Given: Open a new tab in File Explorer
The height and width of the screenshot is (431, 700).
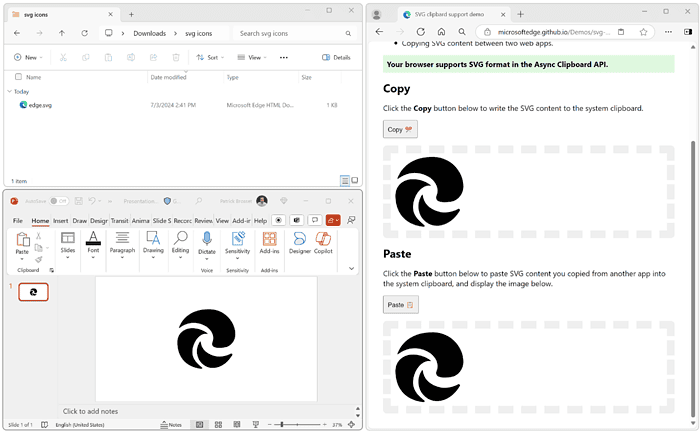Looking at the screenshot, I should [131, 14].
